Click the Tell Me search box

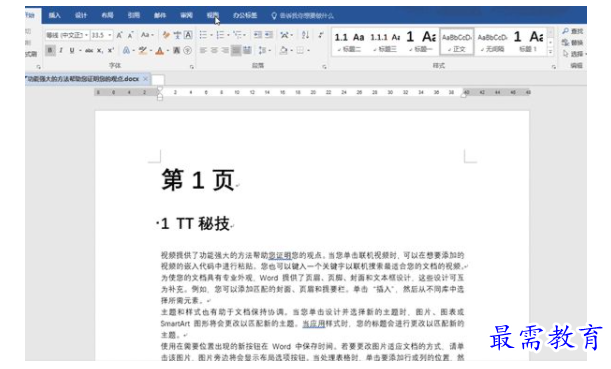(x=303, y=16)
